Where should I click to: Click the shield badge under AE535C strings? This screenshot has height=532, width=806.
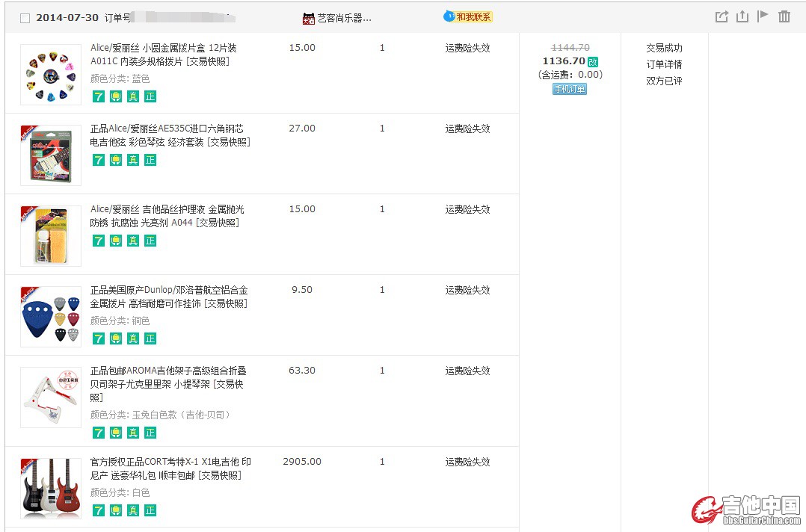click(x=116, y=160)
